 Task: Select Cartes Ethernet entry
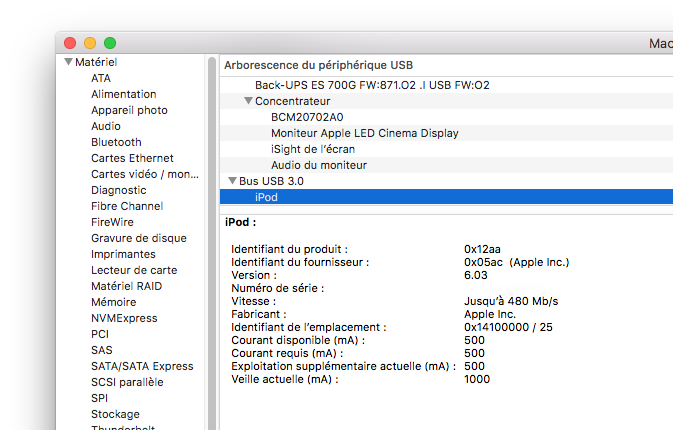point(132,158)
